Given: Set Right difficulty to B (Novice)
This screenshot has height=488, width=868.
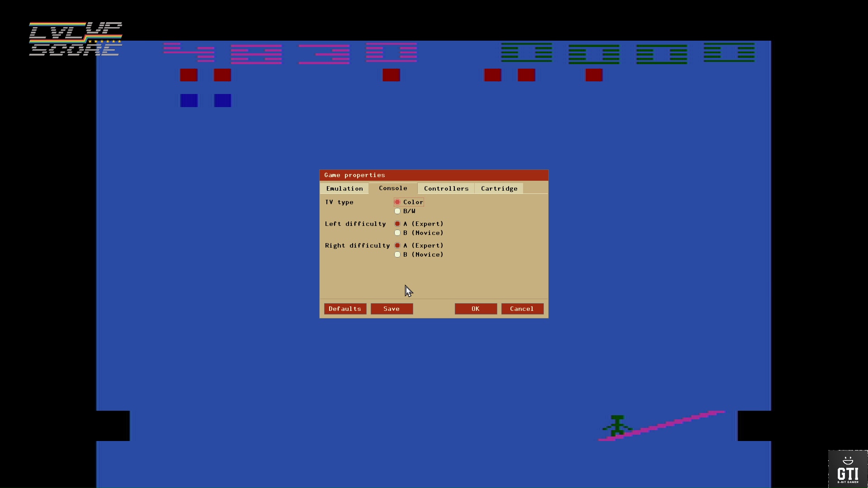Looking at the screenshot, I should [419, 254].
